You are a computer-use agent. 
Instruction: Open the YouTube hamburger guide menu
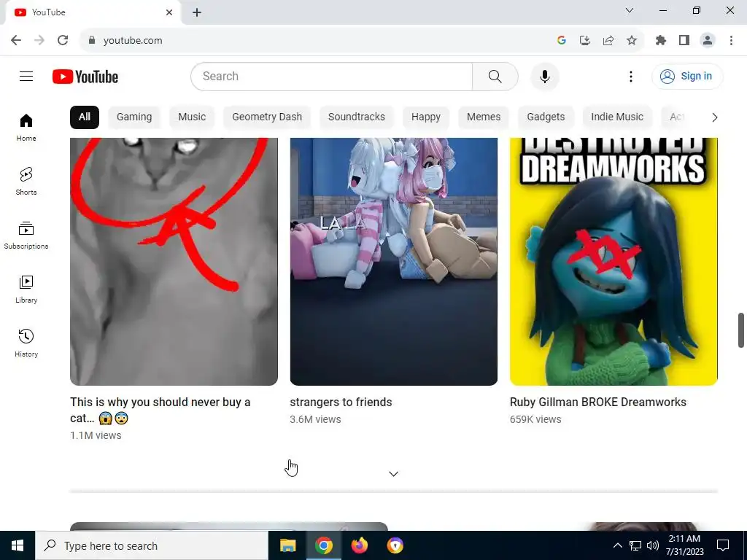26,76
